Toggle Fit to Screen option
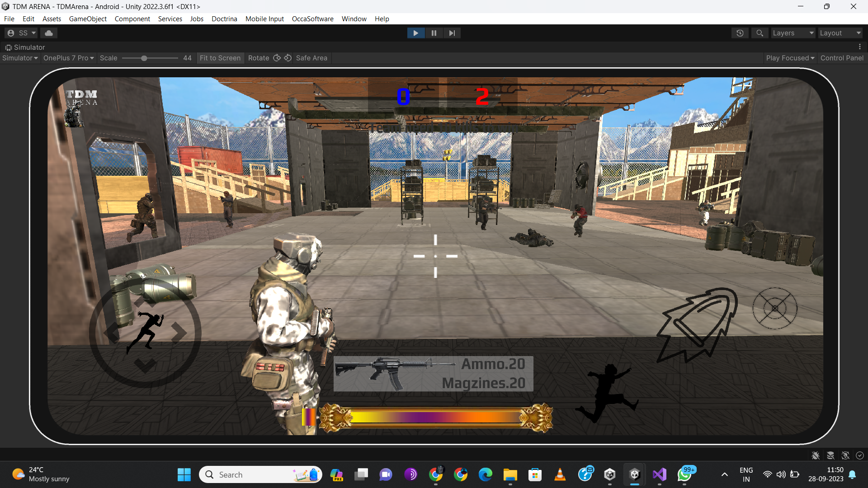The width and height of the screenshot is (868, 488). [x=220, y=58]
